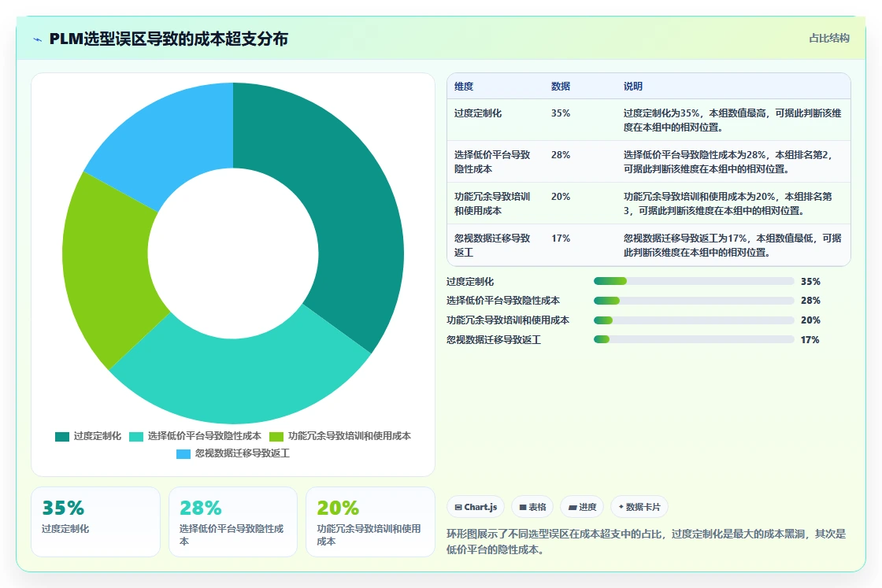Viewport: 882px width, 588px height.
Task: Click the description mentioning 本组数值最低
Action: 732,245
